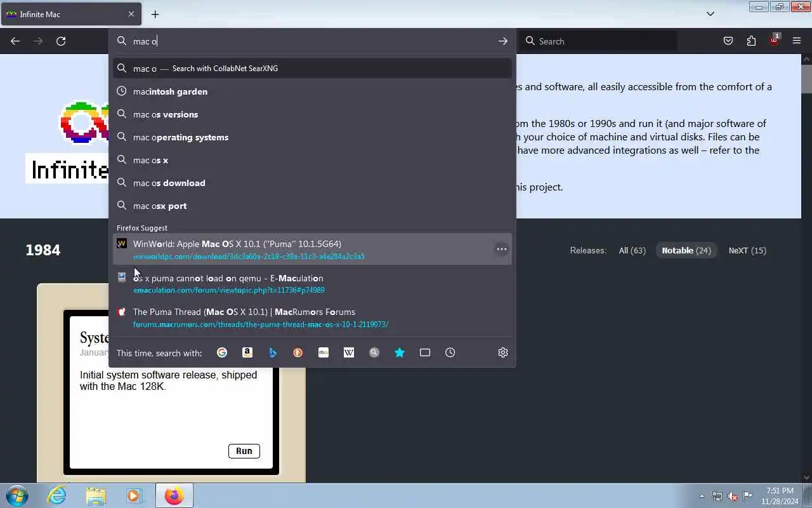Image resolution: width=812 pixels, height=508 pixels.
Task: Search with Amazon one-off engine icon
Action: (247, 352)
